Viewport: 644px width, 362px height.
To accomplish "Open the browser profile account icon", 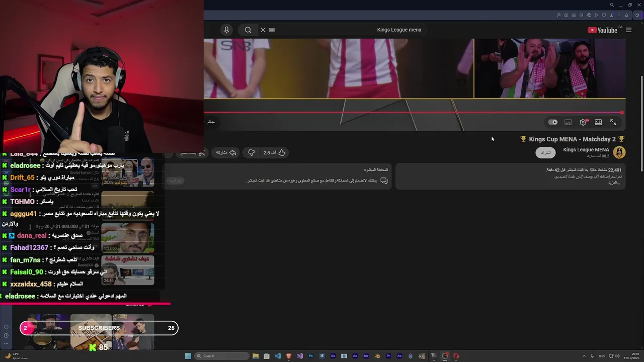I will point(626,15).
